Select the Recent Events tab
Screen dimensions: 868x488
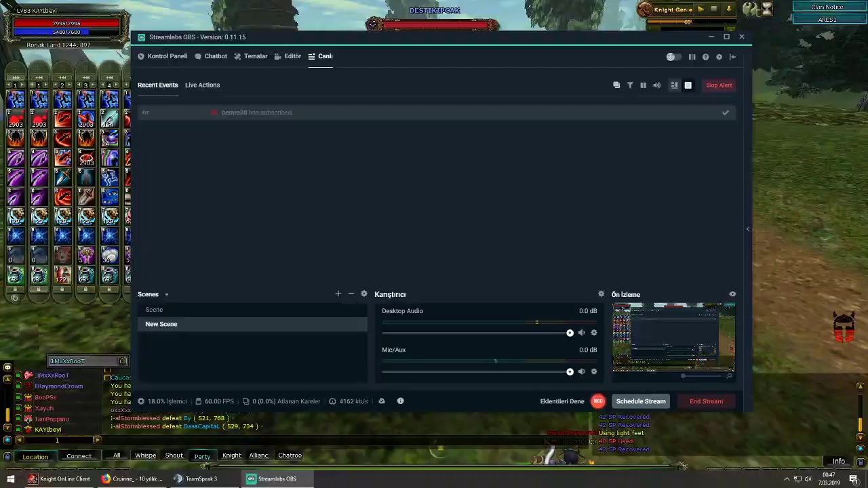(157, 85)
